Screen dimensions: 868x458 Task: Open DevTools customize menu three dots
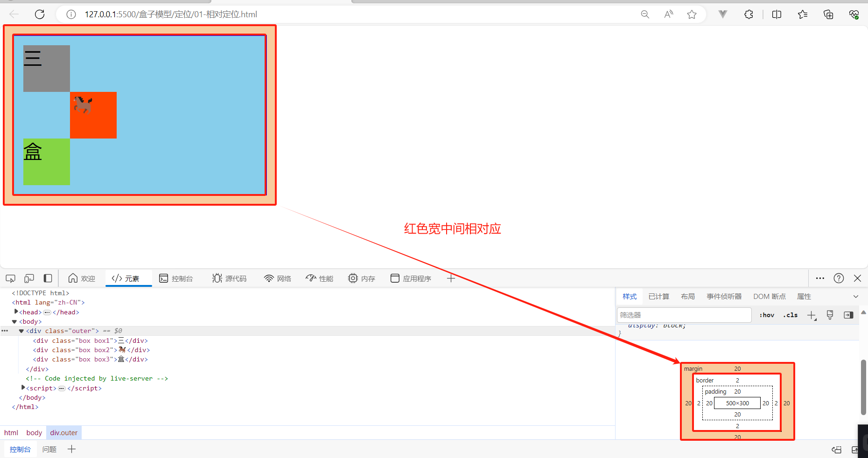(x=820, y=278)
